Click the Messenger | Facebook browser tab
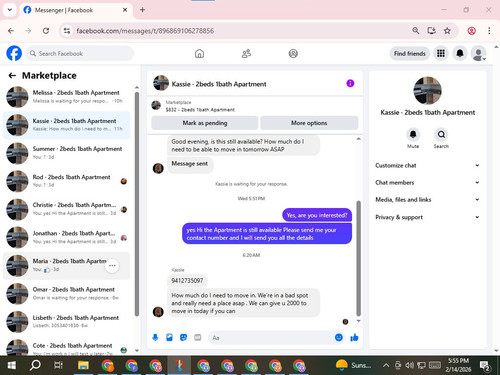The width and height of the screenshot is (500, 375). pyautogui.click(x=76, y=10)
